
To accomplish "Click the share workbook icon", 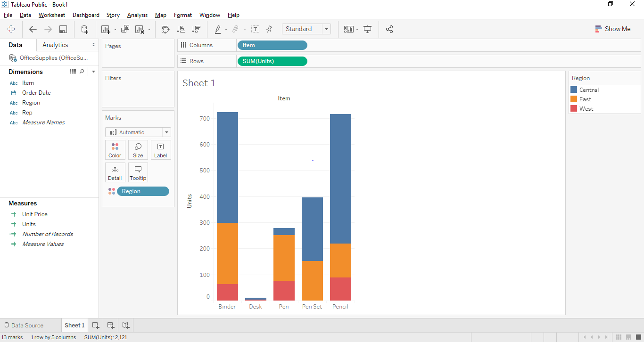I will (x=389, y=29).
